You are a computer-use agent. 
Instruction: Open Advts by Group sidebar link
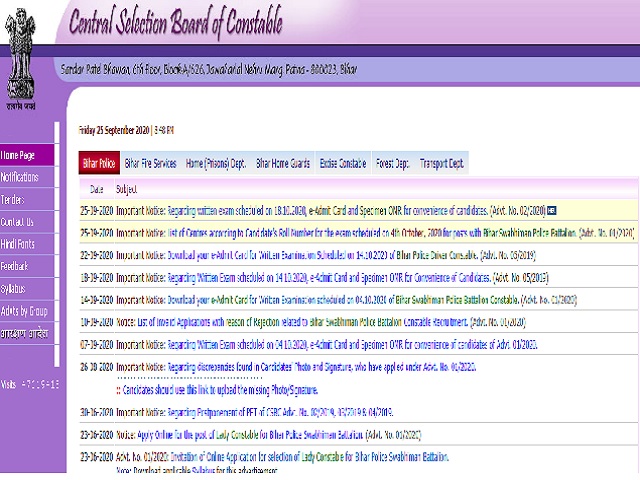click(27, 311)
